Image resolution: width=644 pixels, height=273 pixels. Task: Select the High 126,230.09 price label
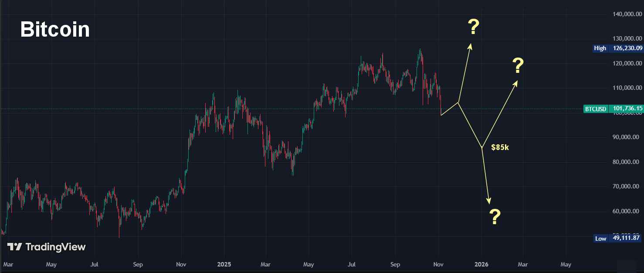617,48
